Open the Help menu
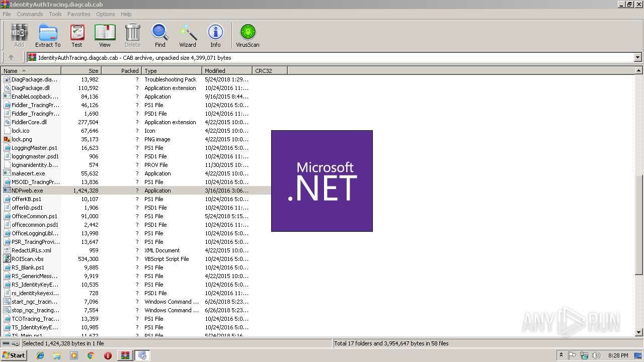 (x=126, y=14)
